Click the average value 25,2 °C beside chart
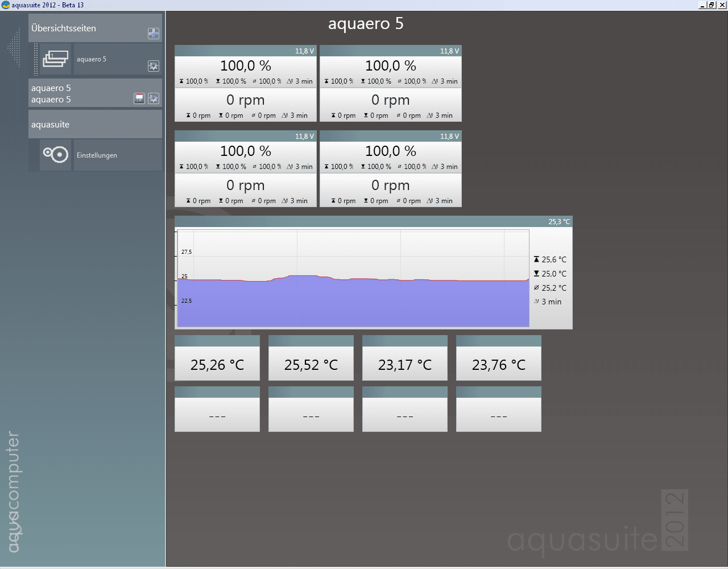Viewport: 728px width, 569px height. coord(554,288)
